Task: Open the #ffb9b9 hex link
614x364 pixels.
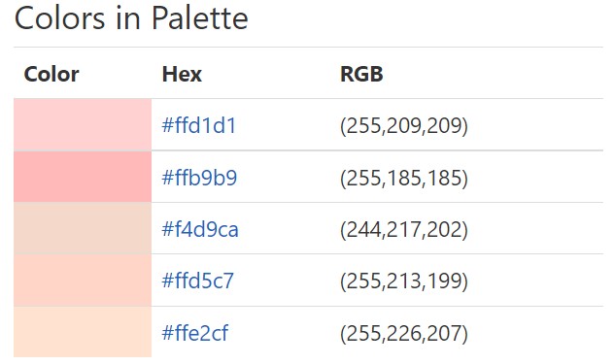Action: 199,178
